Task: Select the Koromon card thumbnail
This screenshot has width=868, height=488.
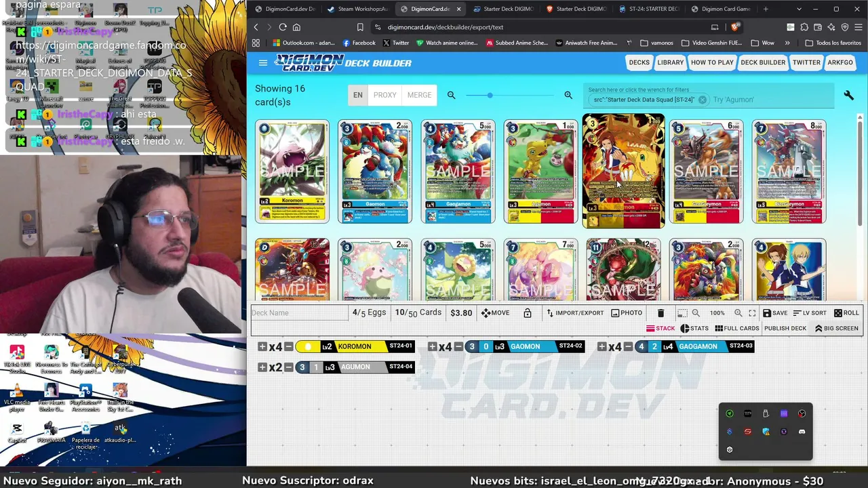Action: pyautogui.click(x=292, y=171)
